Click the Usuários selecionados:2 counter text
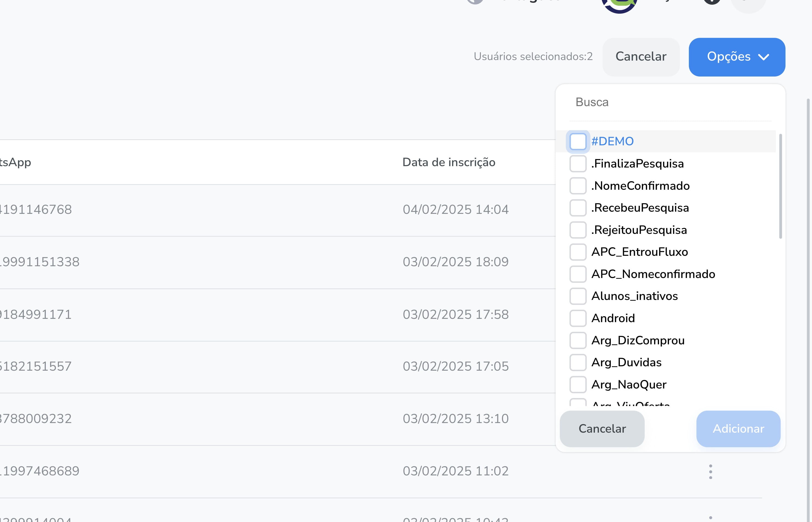The image size is (812, 522). (x=533, y=56)
